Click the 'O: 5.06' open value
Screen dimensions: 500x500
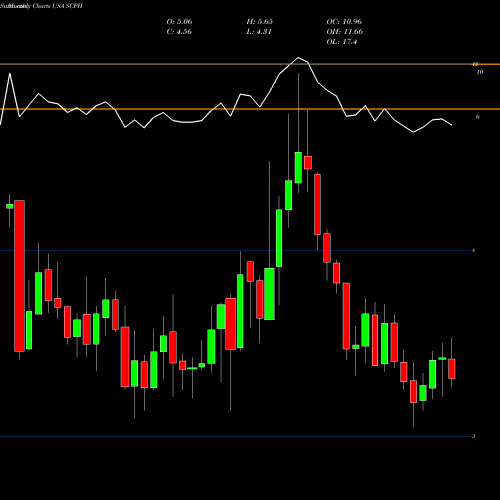tap(179, 22)
